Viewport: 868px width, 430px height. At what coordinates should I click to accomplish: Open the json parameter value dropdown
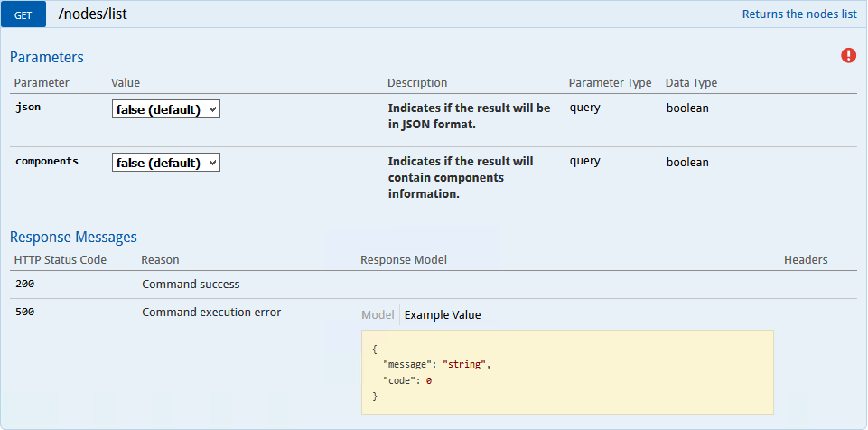[166, 109]
